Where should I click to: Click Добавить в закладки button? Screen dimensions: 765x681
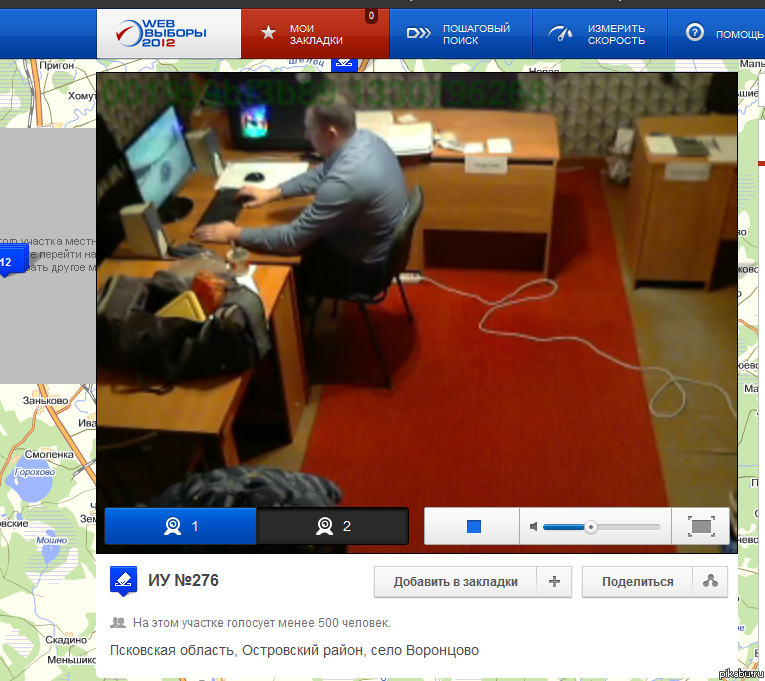[455, 582]
